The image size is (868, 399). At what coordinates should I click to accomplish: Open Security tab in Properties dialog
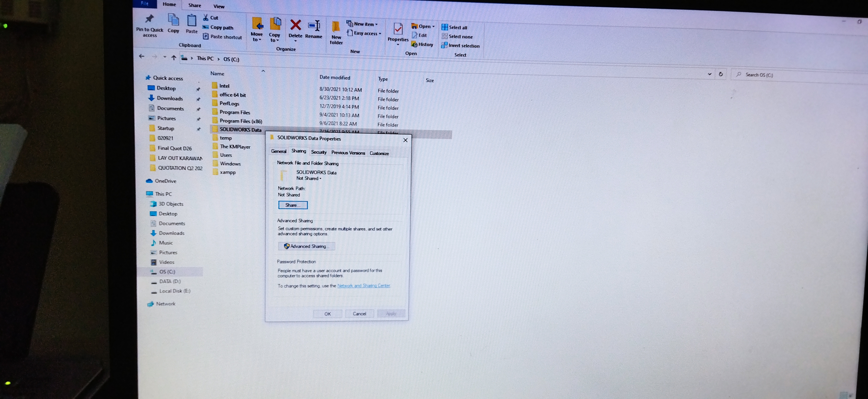(x=319, y=152)
